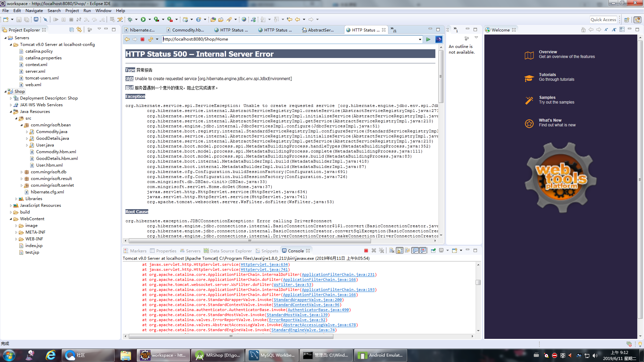This screenshot has height=362, width=644.
Task: Click the Open Type folder icon
Action: pos(213,20)
